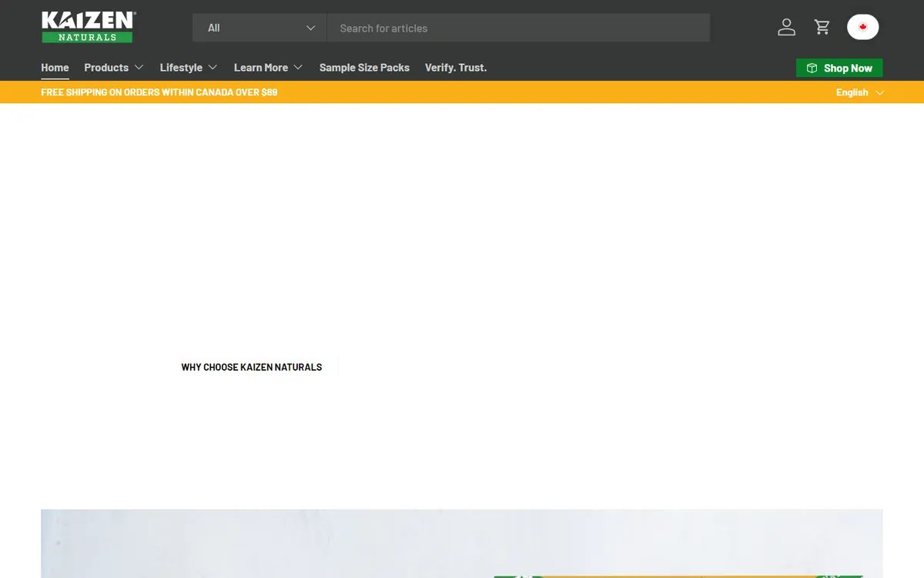Select Sample Size Packs in navigation
Image resolution: width=924 pixels, height=578 pixels.
pyautogui.click(x=364, y=68)
